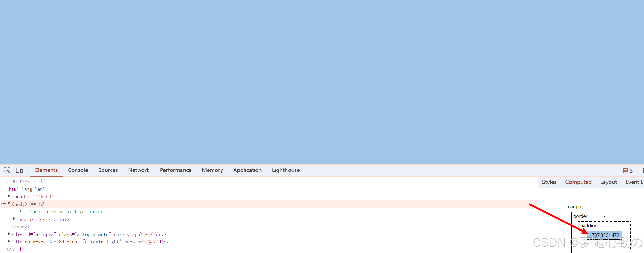Screen dimensions: 644x253
Task: Click the padding label in box model
Action: (589, 226)
